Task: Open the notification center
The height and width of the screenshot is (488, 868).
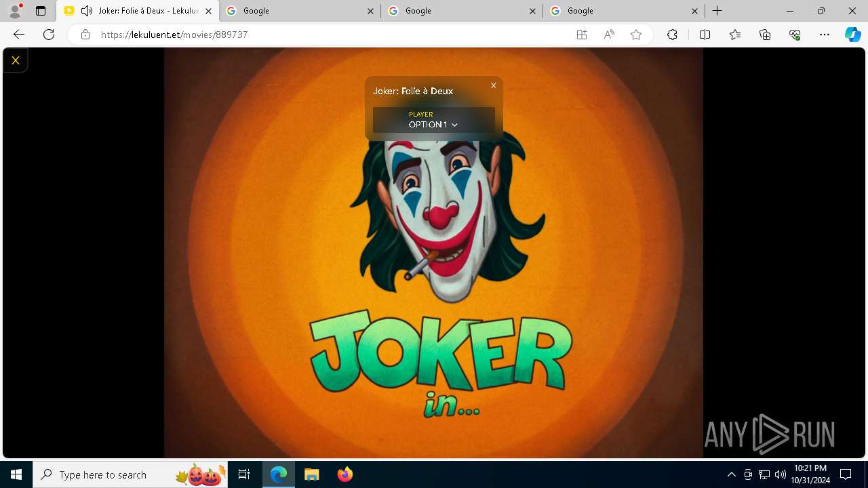Action: coord(846,474)
